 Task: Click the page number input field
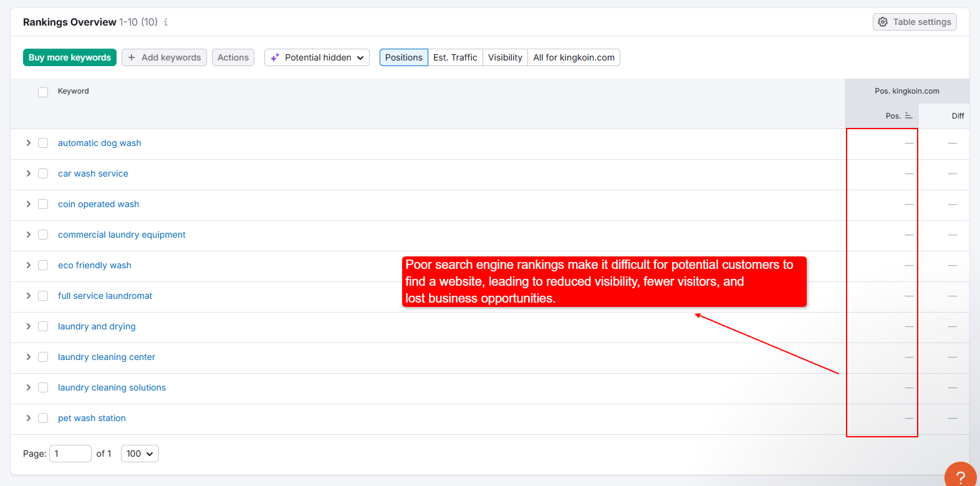point(70,454)
